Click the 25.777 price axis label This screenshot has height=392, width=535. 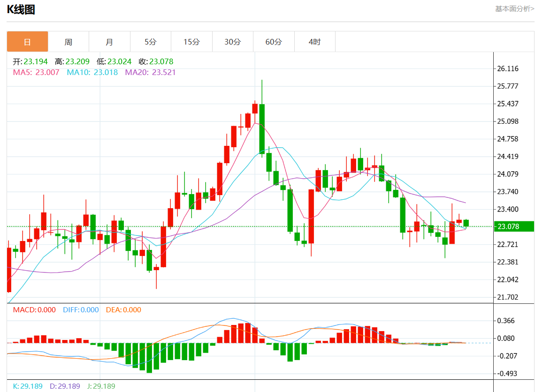tap(508, 86)
